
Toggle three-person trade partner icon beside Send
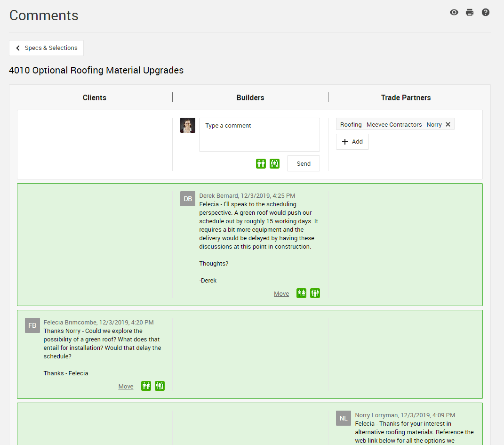275,163
